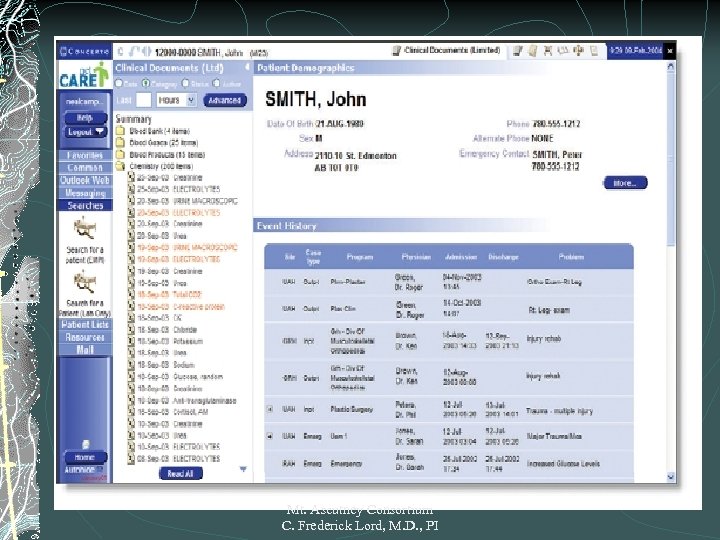The width and height of the screenshot is (720, 540).
Task: Open the Common menu
Action: click(85, 168)
